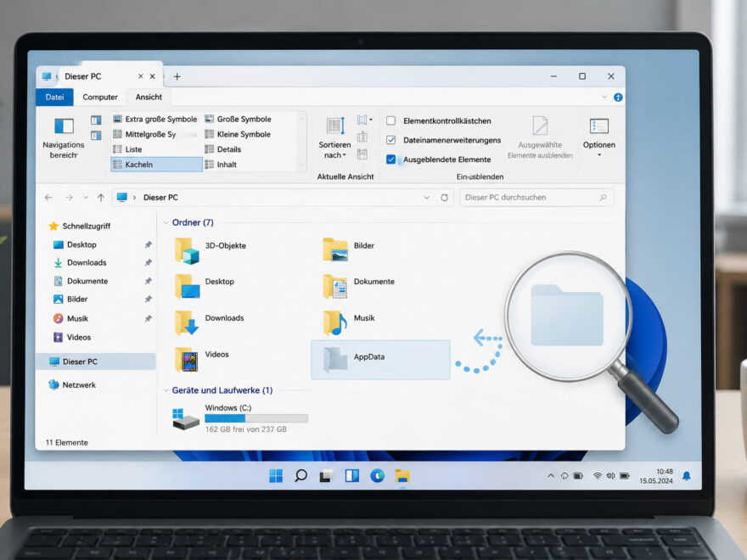
Task: Pick the Kacheln layout option
Action: point(156,165)
